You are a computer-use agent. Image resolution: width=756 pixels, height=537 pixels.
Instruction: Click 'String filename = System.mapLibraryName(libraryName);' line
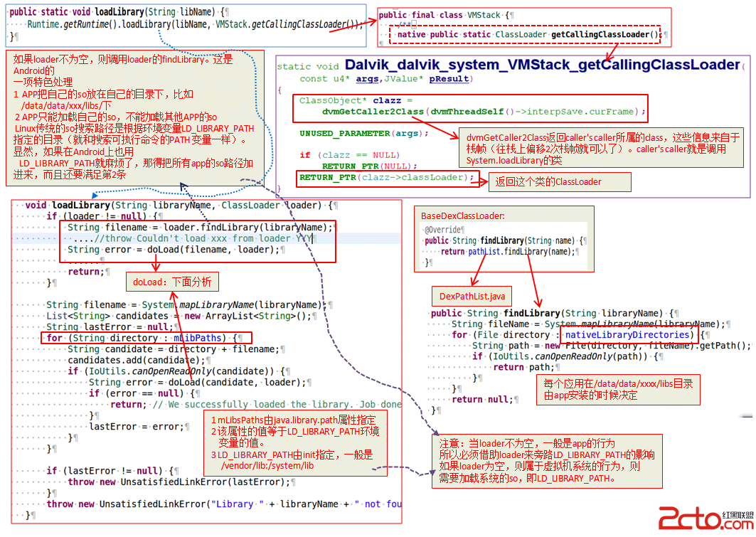pos(186,305)
